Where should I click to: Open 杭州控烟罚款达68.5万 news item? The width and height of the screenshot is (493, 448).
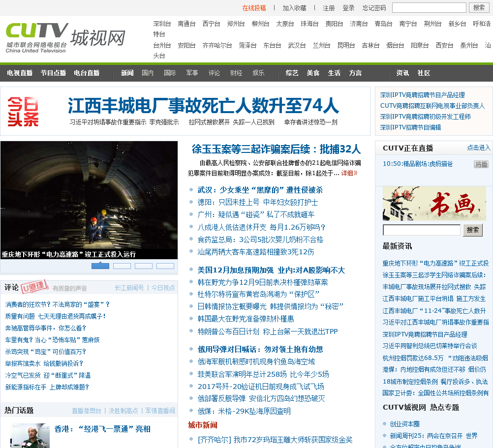435,358
